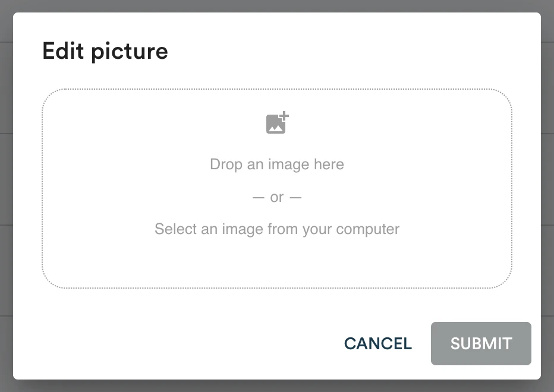This screenshot has height=392, width=554.
Task: Dismiss the Edit picture dialog with CANCEL
Action: coord(378,343)
